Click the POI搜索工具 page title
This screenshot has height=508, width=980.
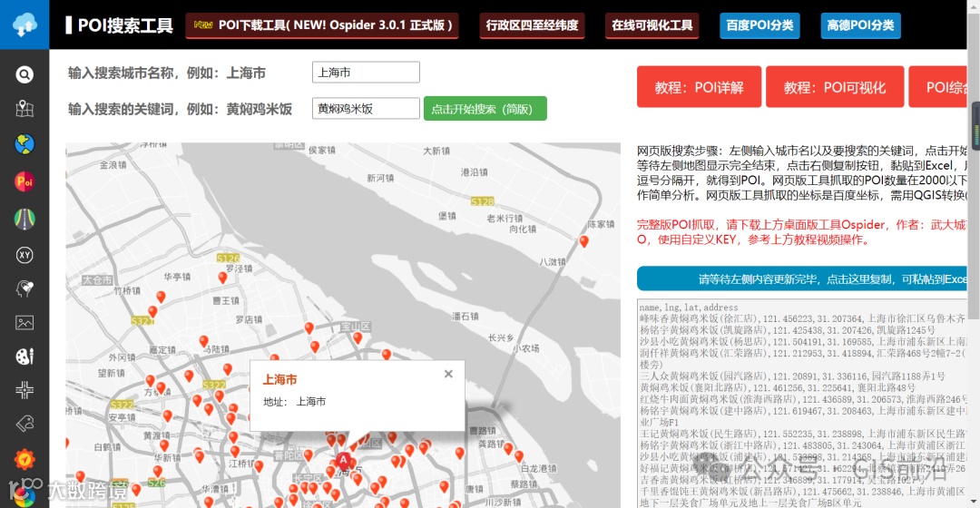[x=125, y=25]
